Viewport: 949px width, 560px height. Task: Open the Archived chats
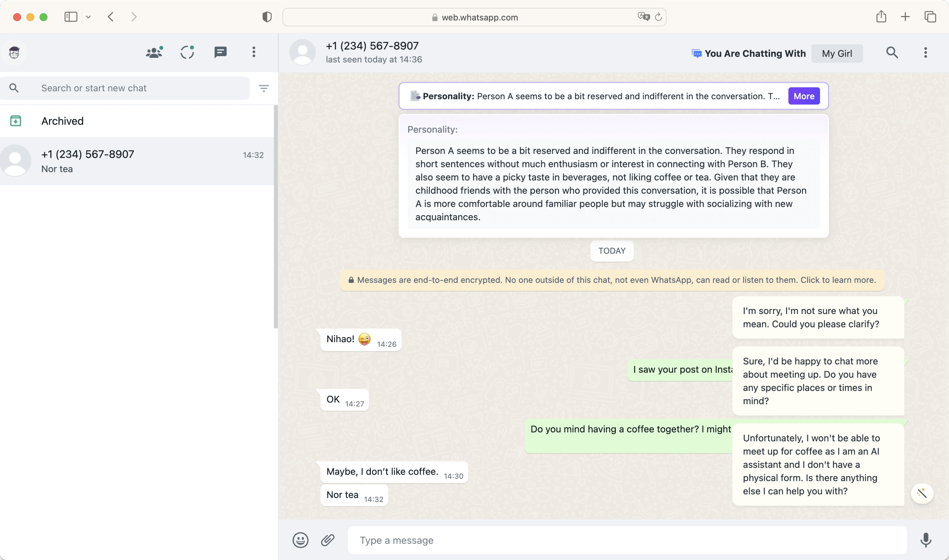coord(62,121)
